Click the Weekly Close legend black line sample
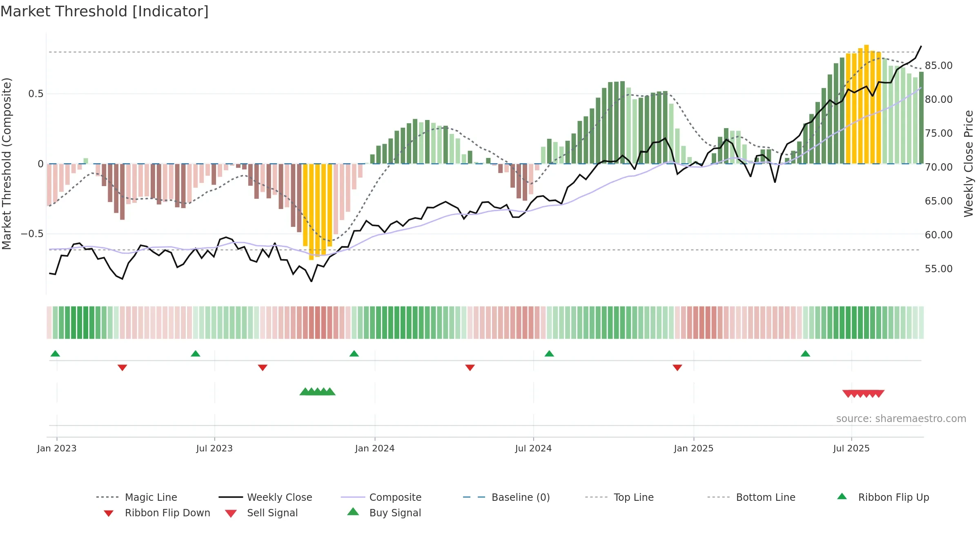980x551 pixels. [x=231, y=497]
